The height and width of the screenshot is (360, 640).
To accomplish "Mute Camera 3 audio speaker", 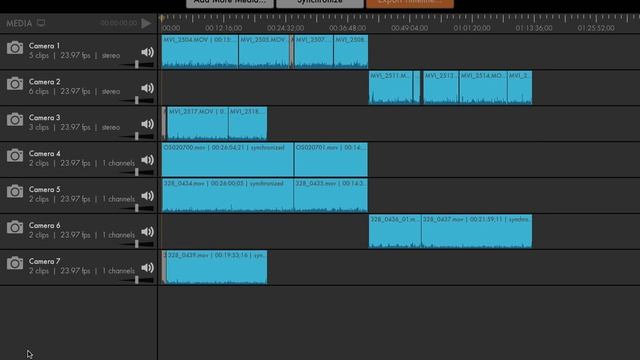I will (x=147, y=124).
